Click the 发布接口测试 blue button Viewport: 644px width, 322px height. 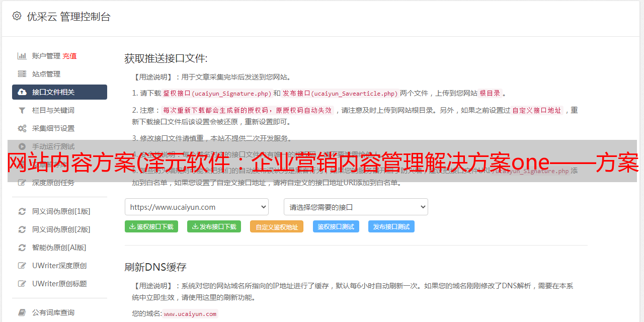(x=391, y=226)
